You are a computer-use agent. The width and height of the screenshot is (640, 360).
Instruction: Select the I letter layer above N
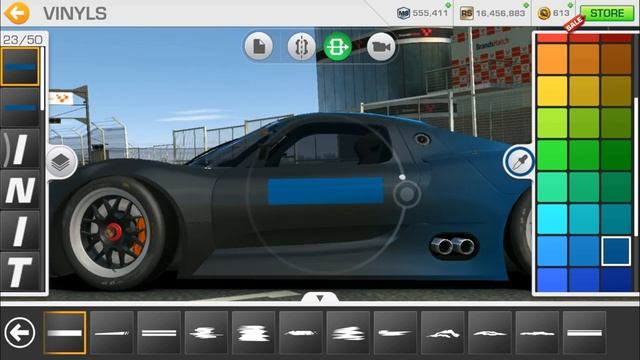point(20,149)
